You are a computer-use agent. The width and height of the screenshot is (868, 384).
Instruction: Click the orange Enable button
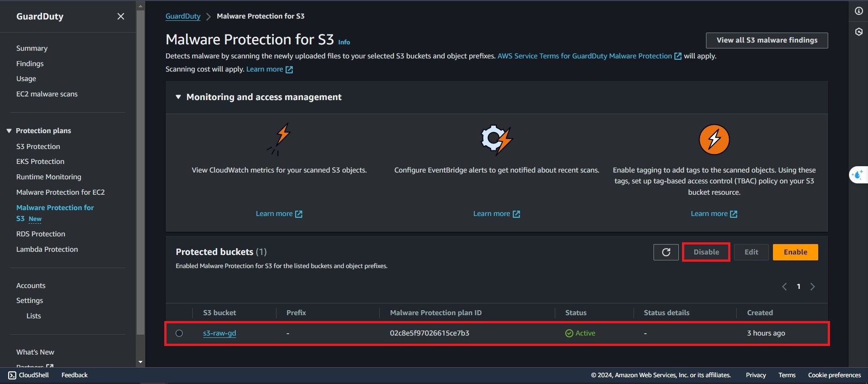795,252
